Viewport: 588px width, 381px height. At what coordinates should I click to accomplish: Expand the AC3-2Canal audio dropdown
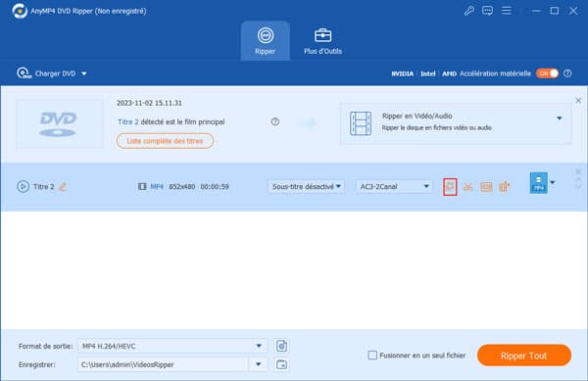394,186
